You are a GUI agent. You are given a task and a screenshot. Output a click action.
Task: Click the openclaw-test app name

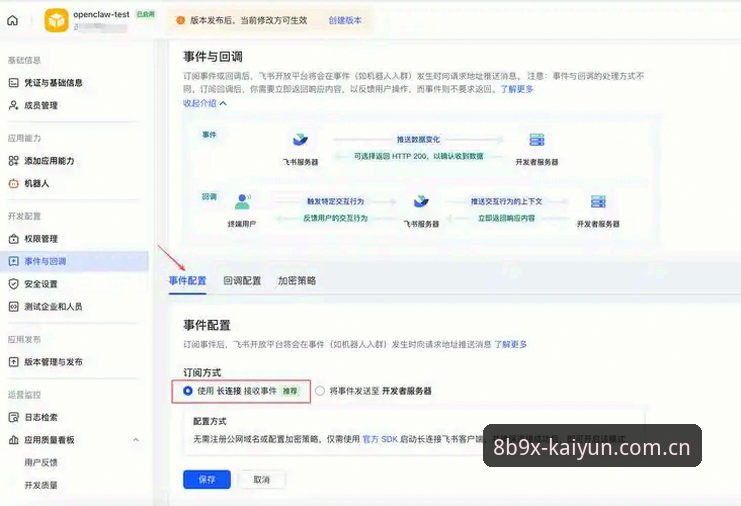(x=101, y=14)
